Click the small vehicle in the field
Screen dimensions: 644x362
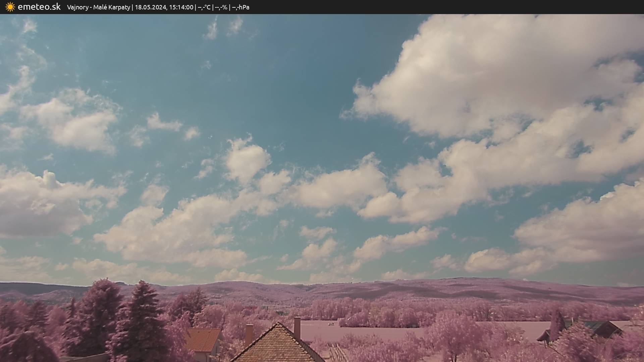click(331, 324)
